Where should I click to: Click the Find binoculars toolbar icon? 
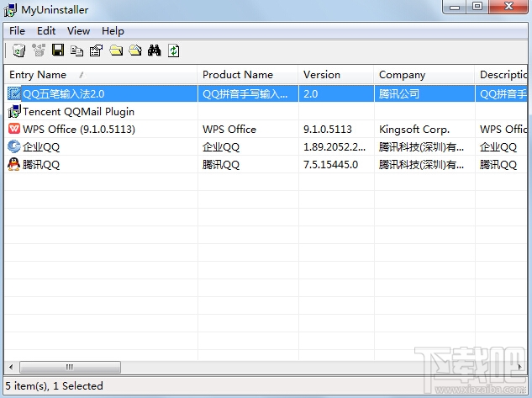(155, 50)
